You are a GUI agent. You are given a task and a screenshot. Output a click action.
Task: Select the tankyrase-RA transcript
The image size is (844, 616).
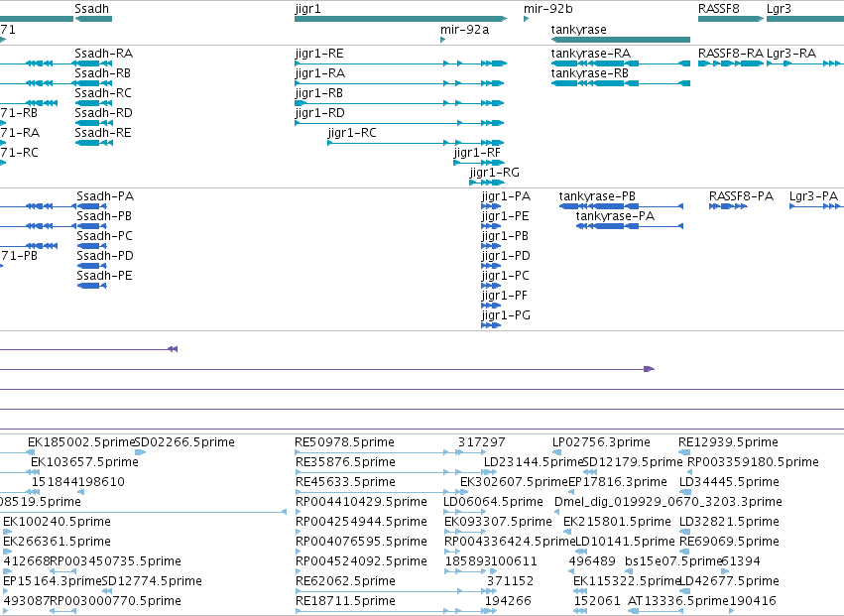pos(621,63)
